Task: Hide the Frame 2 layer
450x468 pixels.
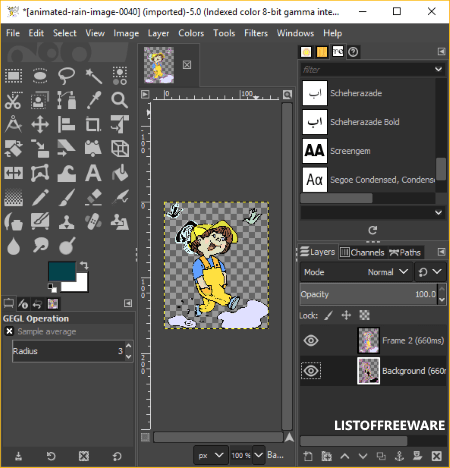Action: (x=311, y=341)
